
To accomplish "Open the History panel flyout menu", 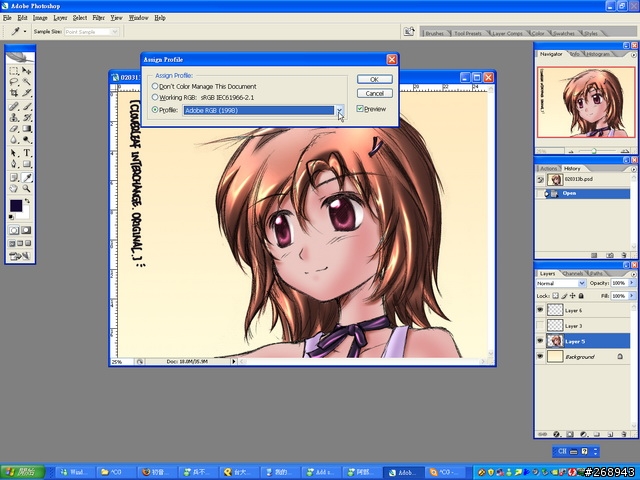I will coord(633,169).
